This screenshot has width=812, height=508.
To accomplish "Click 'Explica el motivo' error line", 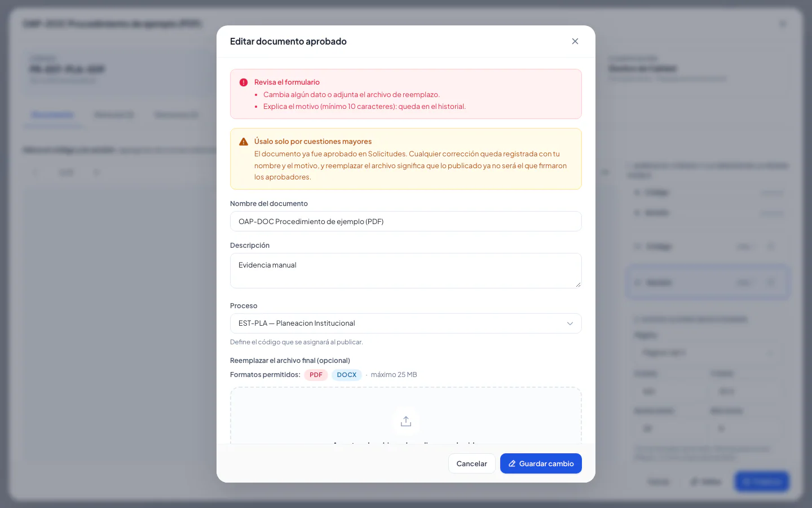I will (x=364, y=107).
